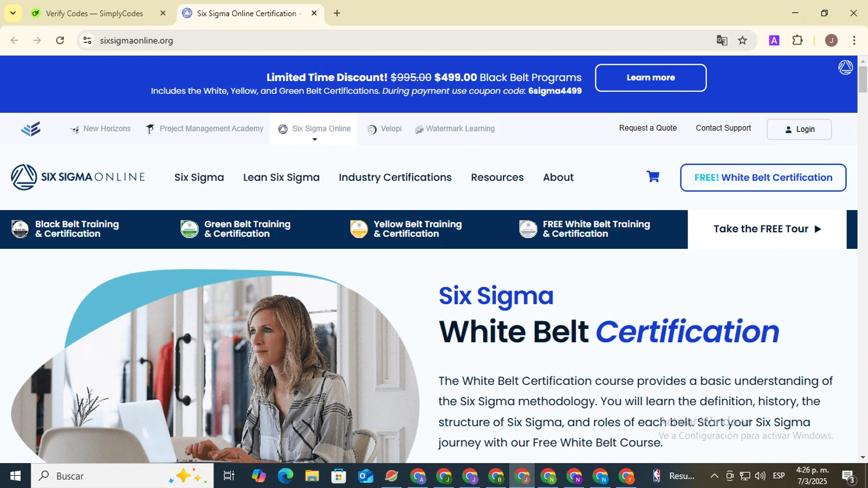Click the FREE White Belt badge icon
Viewport: 868px width, 488px height.
click(x=528, y=229)
